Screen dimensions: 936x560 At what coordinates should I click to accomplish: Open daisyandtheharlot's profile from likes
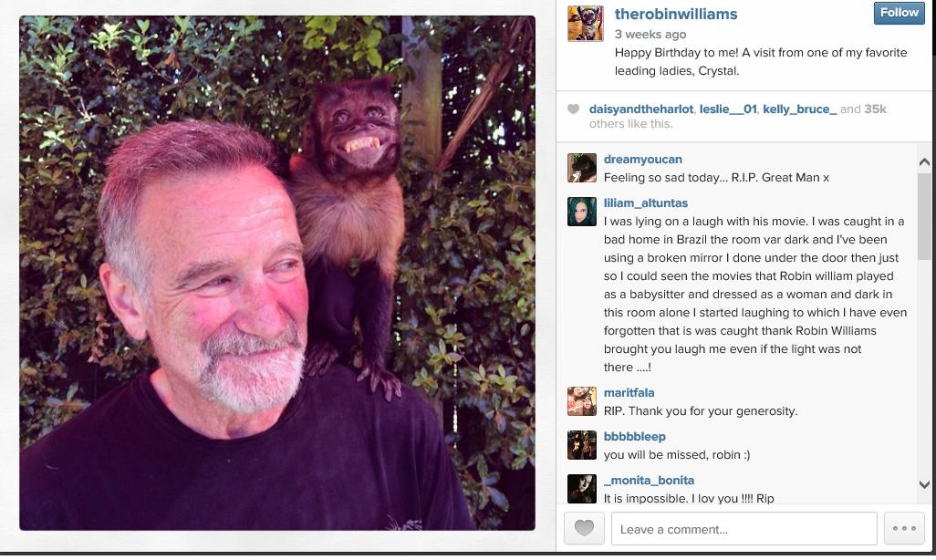pyautogui.click(x=641, y=109)
